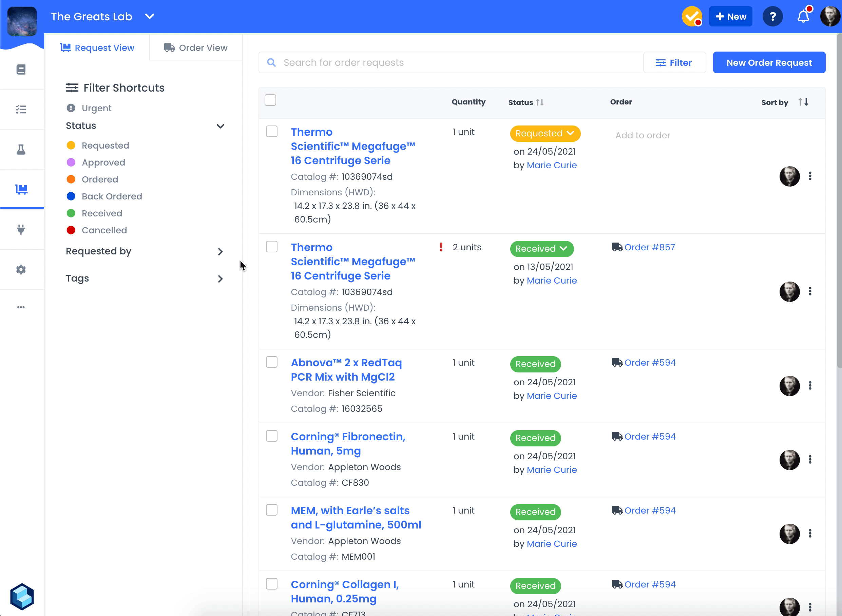842x616 pixels.
Task: Open the Order #857 link
Action: click(649, 247)
